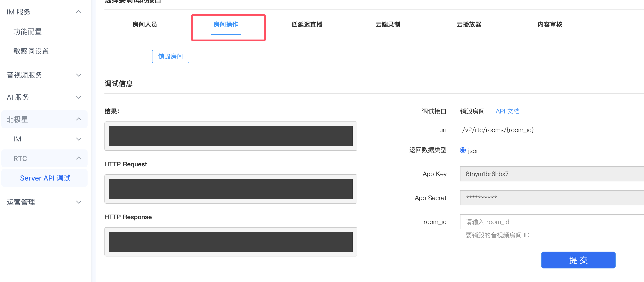The width and height of the screenshot is (644, 282).
Task: Focus the room_id input field
Action: pyautogui.click(x=552, y=222)
